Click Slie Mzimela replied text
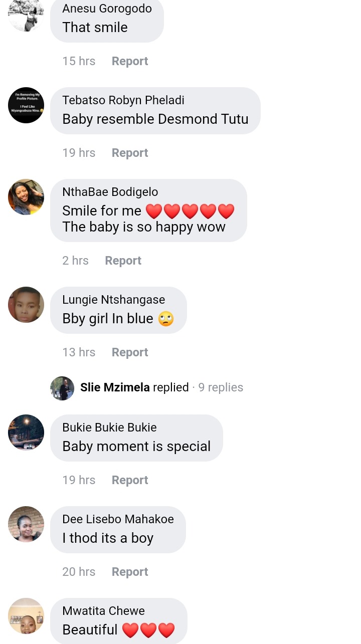 [134, 387]
